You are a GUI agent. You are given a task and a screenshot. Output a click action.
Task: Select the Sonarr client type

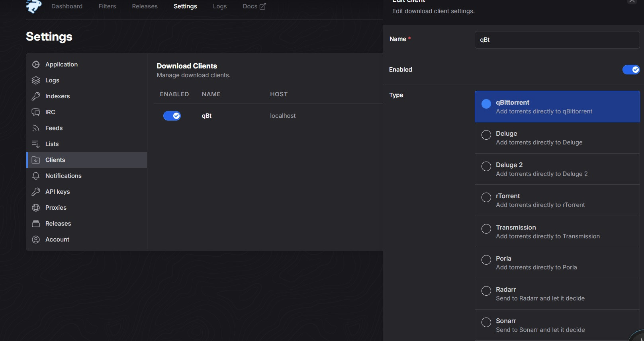pyautogui.click(x=557, y=325)
